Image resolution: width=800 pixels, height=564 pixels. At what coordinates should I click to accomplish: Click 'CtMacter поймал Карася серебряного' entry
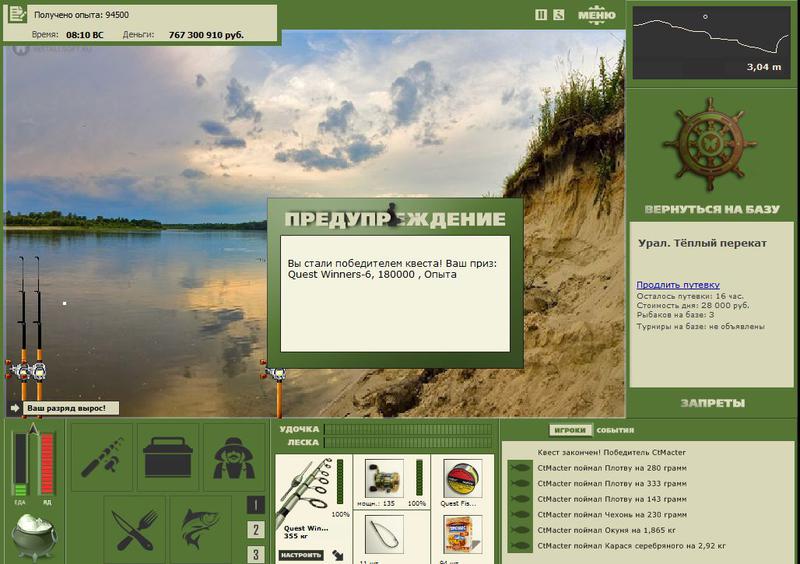[631, 546]
